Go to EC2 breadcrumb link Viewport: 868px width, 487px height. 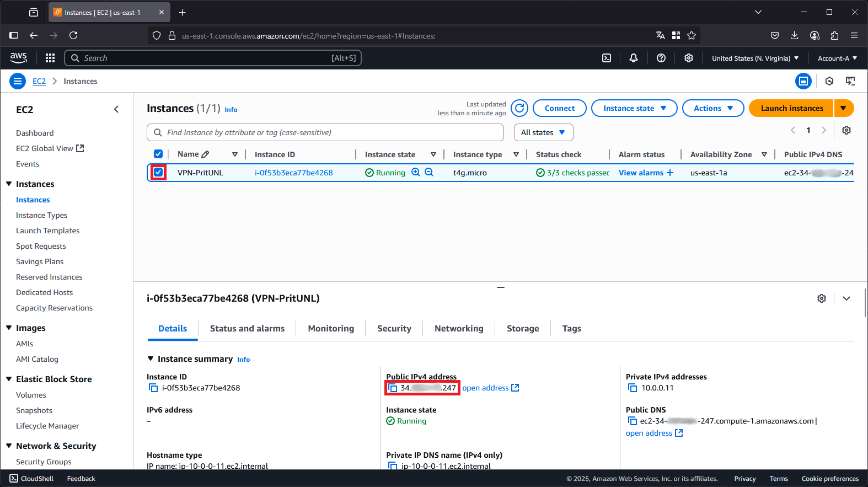point(39,82)
